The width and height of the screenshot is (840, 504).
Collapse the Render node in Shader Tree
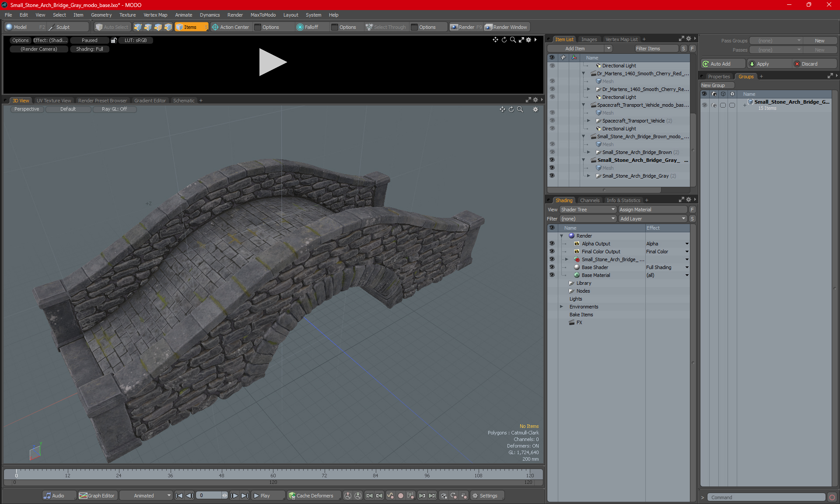tap(562, 236)
